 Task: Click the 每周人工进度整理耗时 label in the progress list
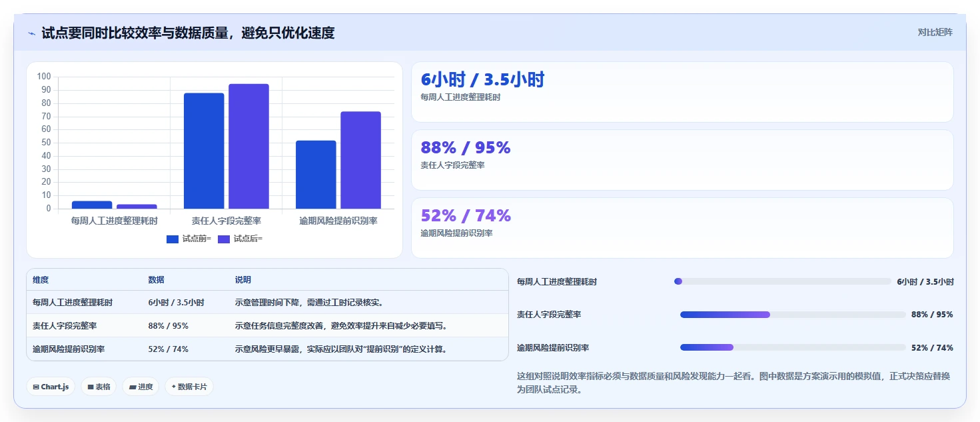(x=557, y=282)
